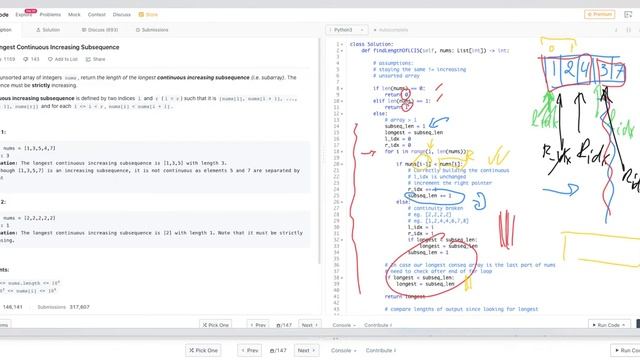This screenshot has width=640, height=360.
Task: Click the first editor toolbar icon right of Autocomplete
Action: pos(616,30)
